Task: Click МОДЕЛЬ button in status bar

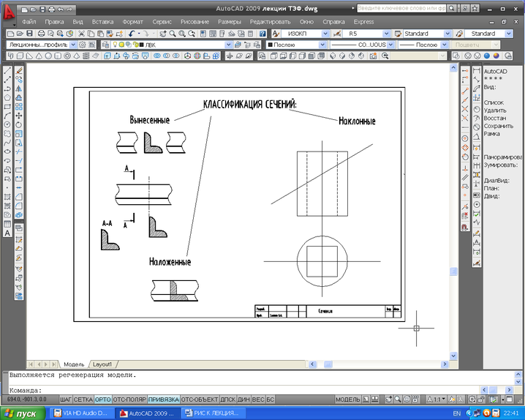Action: [347, 400]
